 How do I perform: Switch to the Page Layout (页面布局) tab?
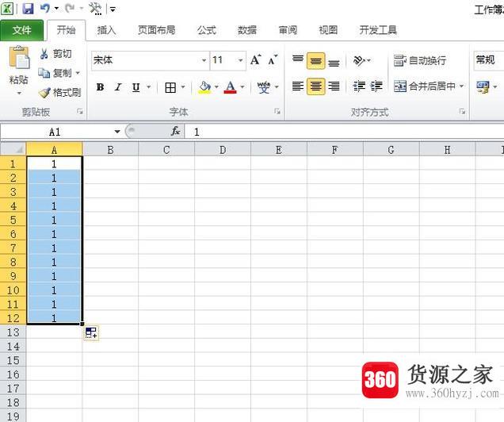(x=157, y=30)
